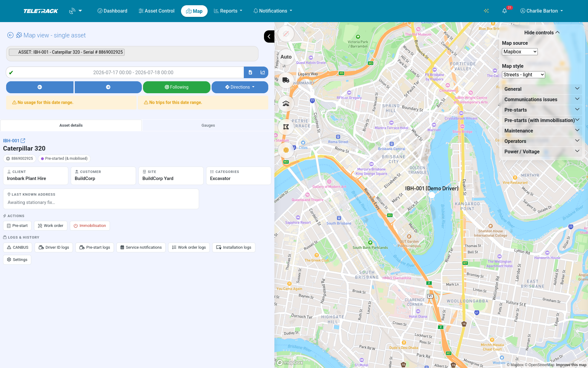The height and width of the screenshot is (368, 588).
Task: Click the Excavator categories card
Action: tap(239, 176)
